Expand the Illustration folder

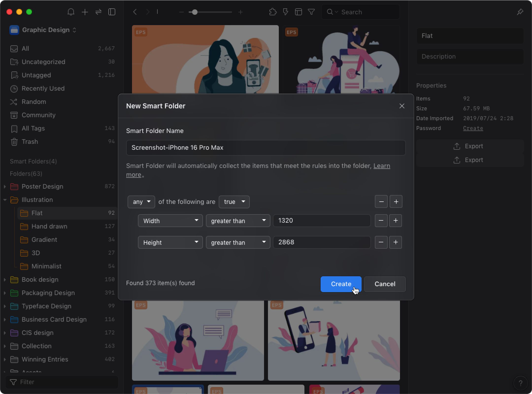point(4,199)
